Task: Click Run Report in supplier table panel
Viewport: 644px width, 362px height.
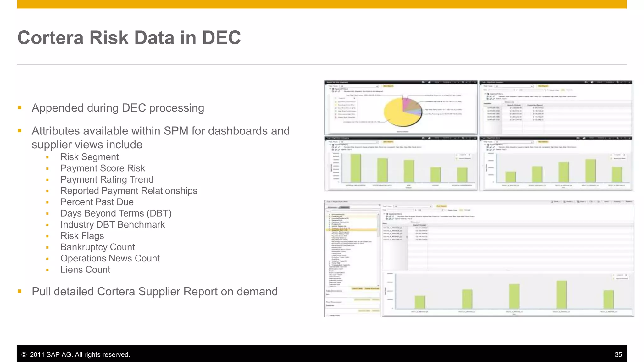Action: 543,86
